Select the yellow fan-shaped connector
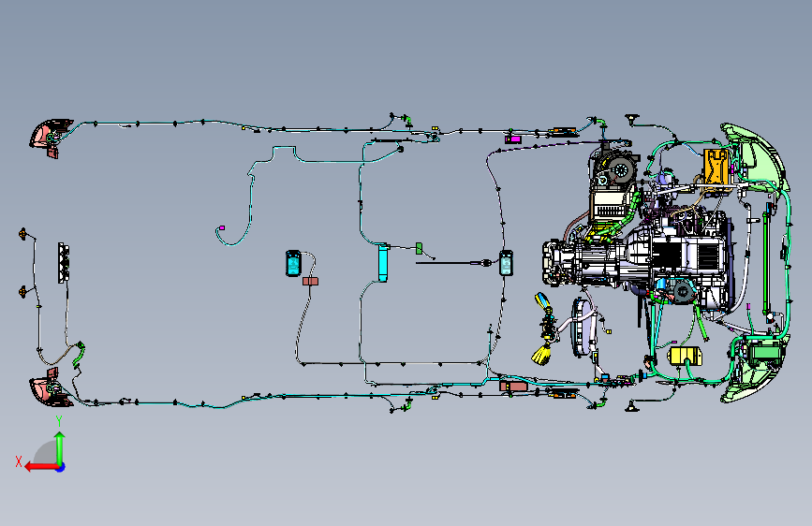This screenshot has height=526, width=812. coord(542,354)
